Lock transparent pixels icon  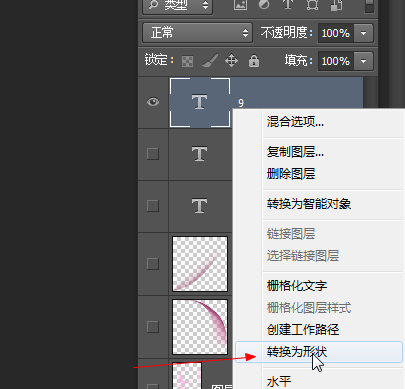pyautogui.click(x=187, y=61)
